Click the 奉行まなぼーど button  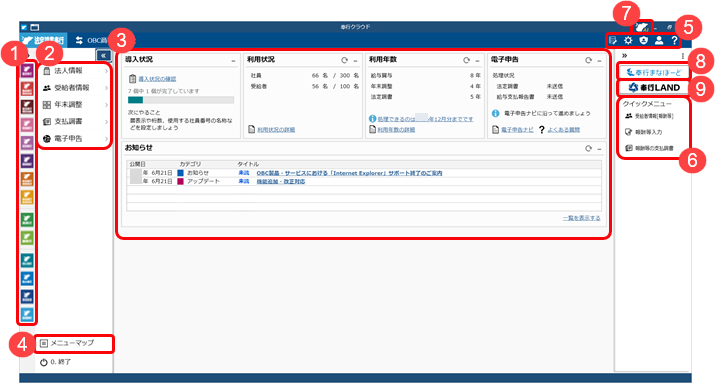point(654,72)
